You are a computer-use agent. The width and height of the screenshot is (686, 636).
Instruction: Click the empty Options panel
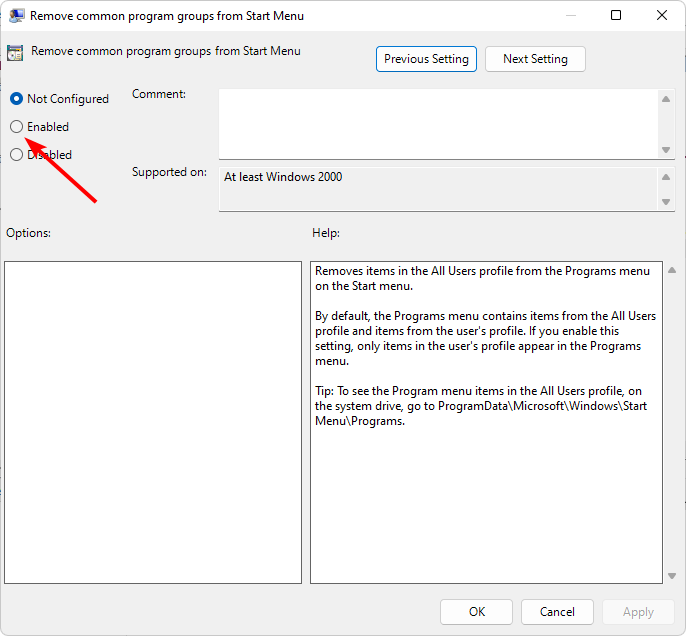point(153,422)
